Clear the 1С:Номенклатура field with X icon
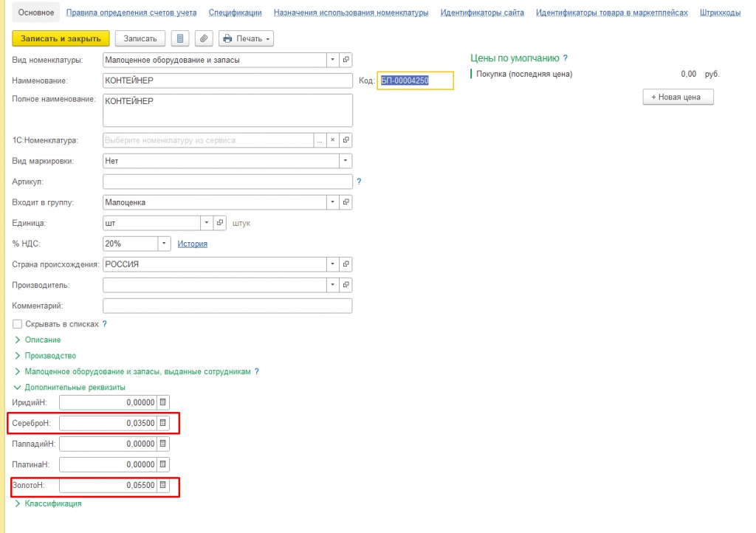The image size is (756, 533). tap(332, 140)
